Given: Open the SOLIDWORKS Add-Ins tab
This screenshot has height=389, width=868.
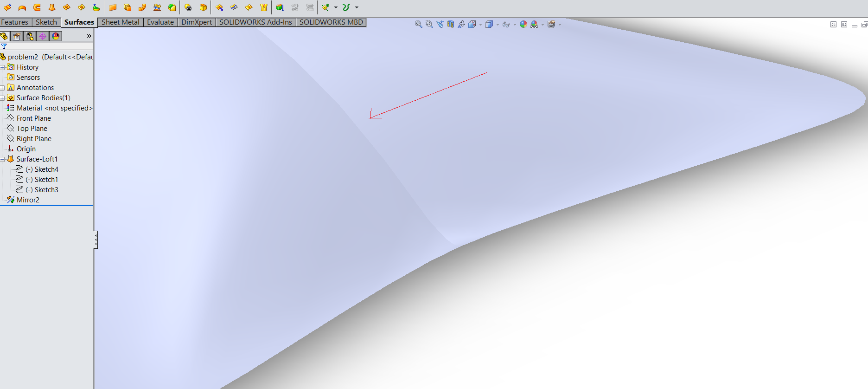Looking at the screenshot, I should [256, 22].
